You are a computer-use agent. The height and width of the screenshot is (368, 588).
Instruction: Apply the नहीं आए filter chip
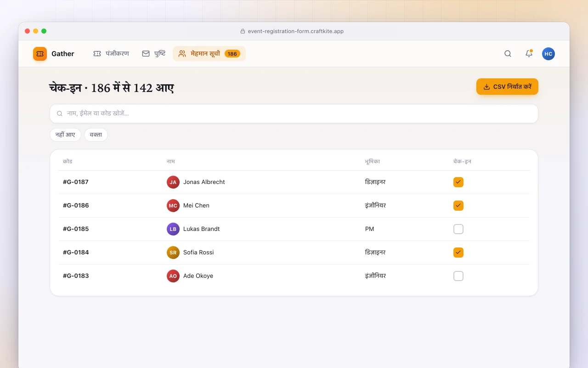65,135
